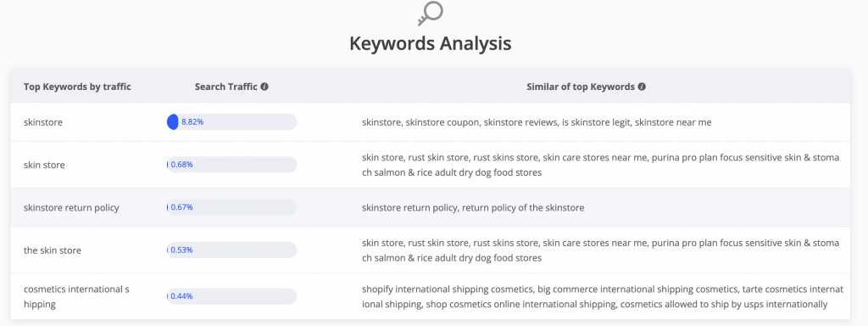Select the skinstore keyword row
868x326 pixels.
click(430, 122)
